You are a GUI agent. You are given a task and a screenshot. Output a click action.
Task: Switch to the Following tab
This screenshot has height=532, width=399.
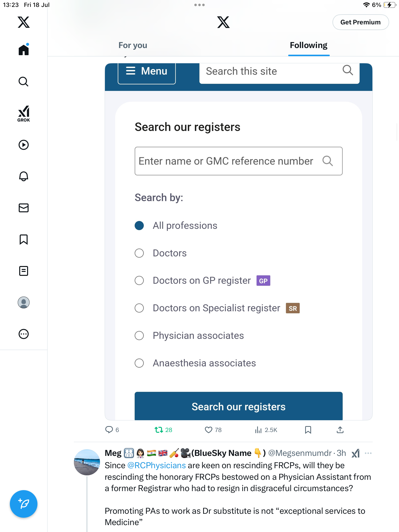click(309, 45)
